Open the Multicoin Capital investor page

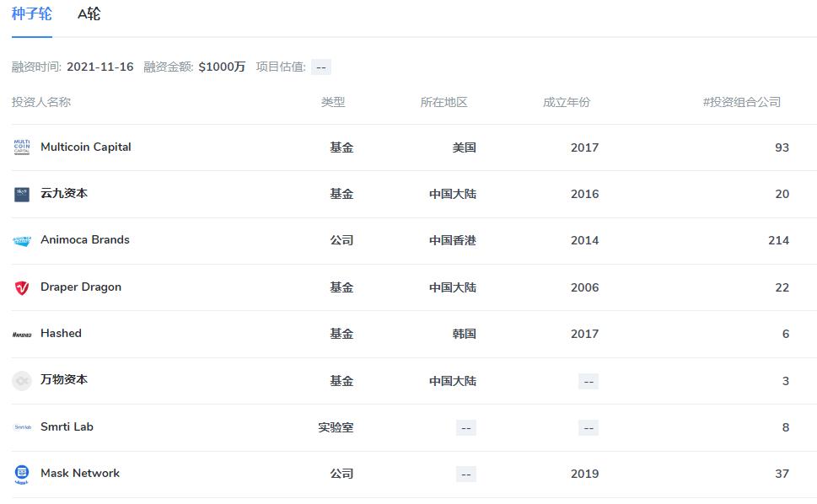click(x=86, y=147)
